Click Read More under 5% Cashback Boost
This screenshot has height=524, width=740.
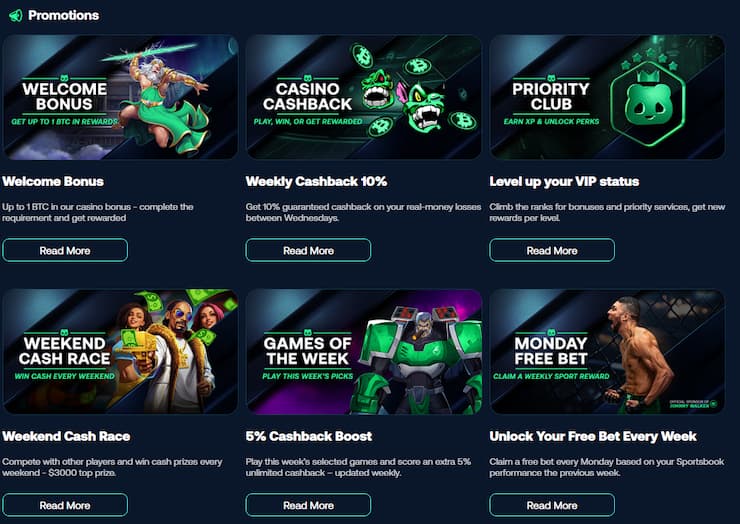coord(308,505)
